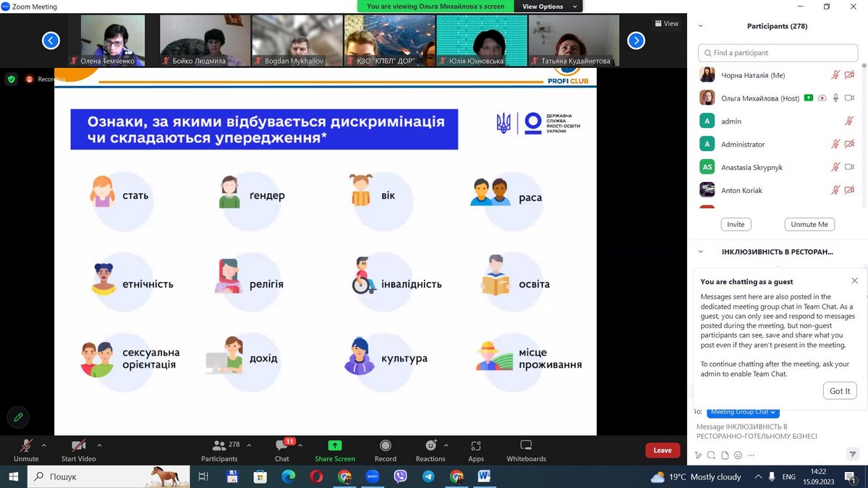Collapse the Participants (278) panel section

(700, 26)
